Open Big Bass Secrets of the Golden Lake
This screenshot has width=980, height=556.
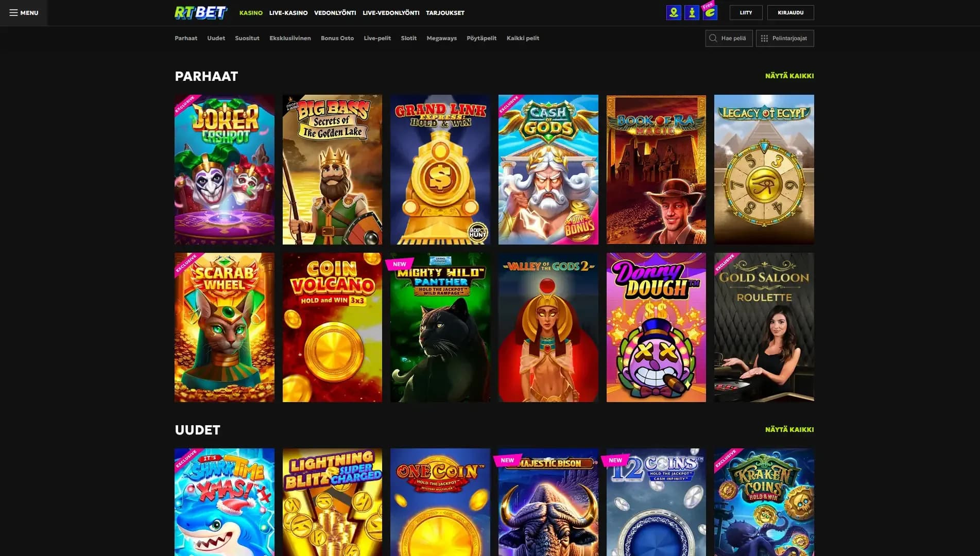click(332, 169)
